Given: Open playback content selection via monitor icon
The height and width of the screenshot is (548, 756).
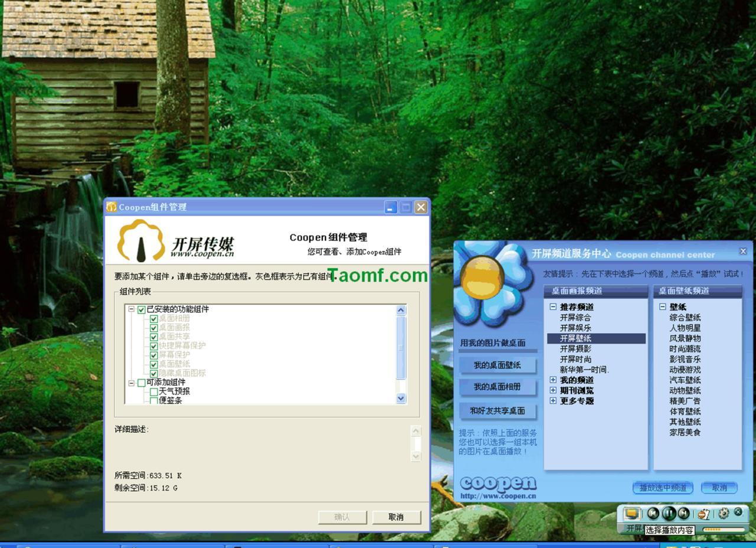Looking at the screenshot, I should click(632, 513).
